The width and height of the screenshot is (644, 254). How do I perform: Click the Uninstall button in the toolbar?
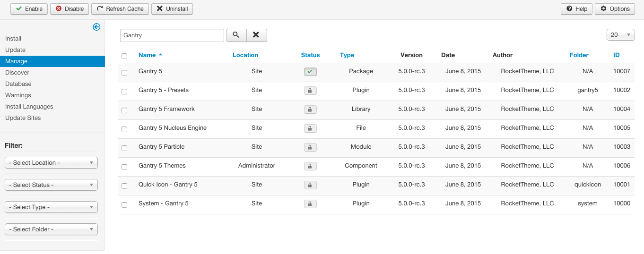pyautogui.click(x=172, y=9)
